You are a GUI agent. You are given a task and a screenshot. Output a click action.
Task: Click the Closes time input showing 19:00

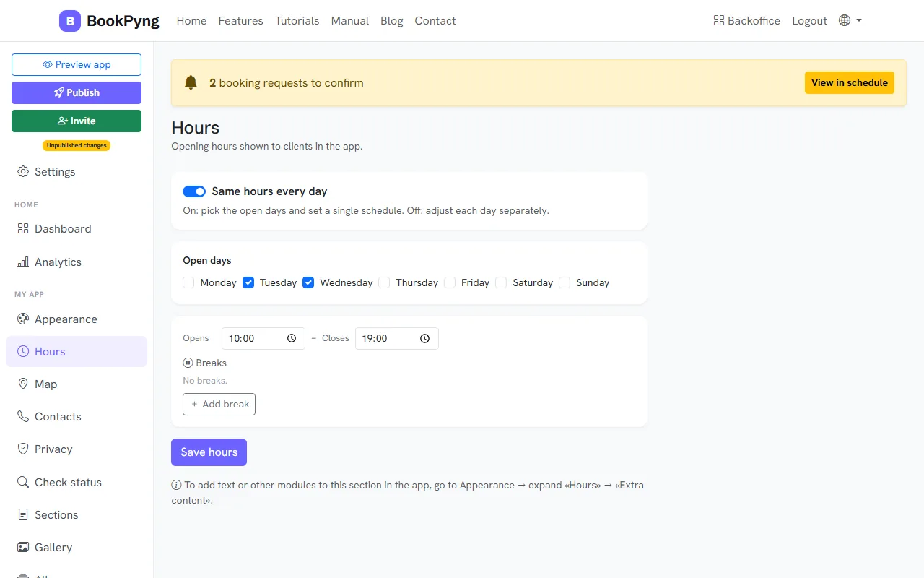396,338
